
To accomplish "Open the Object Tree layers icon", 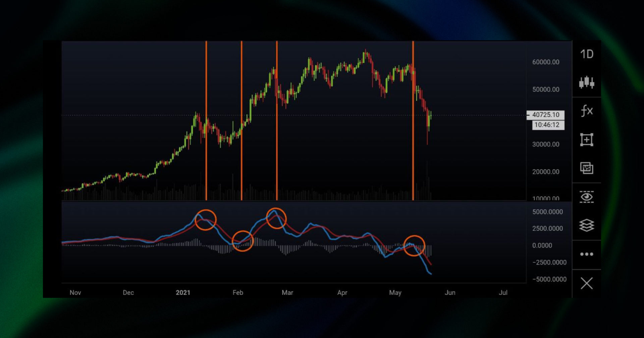I will [x=586, y=226].
